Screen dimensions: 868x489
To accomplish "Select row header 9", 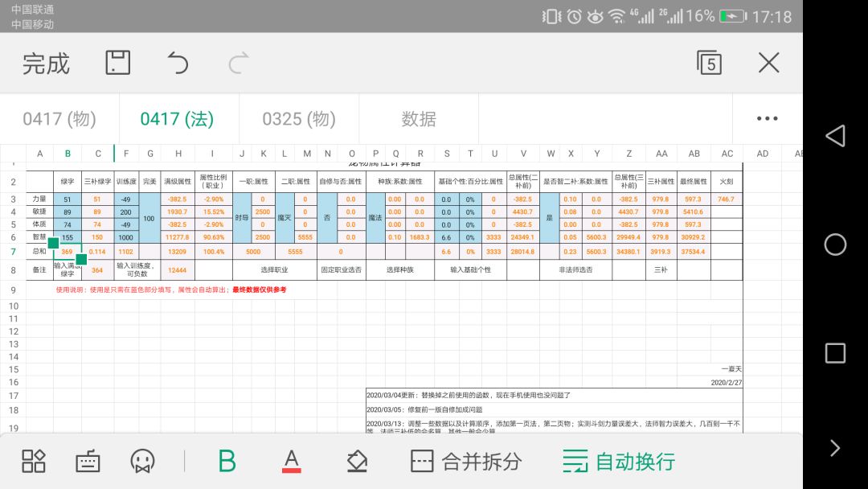I will (14, 290).
